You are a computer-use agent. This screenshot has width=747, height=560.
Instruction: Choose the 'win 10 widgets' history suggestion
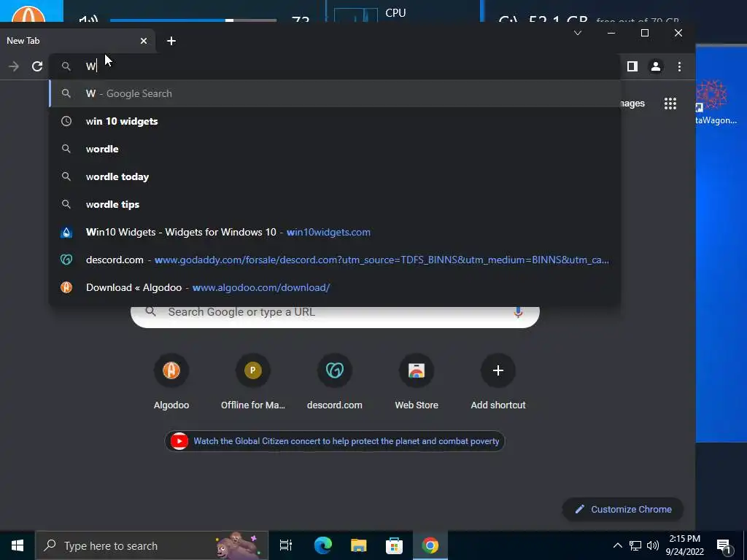tap(334, 121)
